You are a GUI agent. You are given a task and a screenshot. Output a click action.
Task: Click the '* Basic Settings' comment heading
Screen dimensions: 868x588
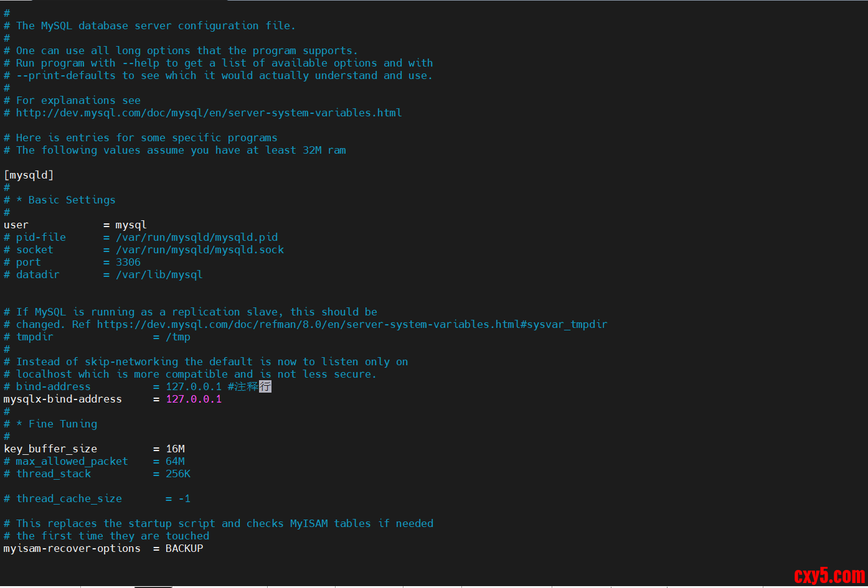pyautogui.click(x=66, y=200)
